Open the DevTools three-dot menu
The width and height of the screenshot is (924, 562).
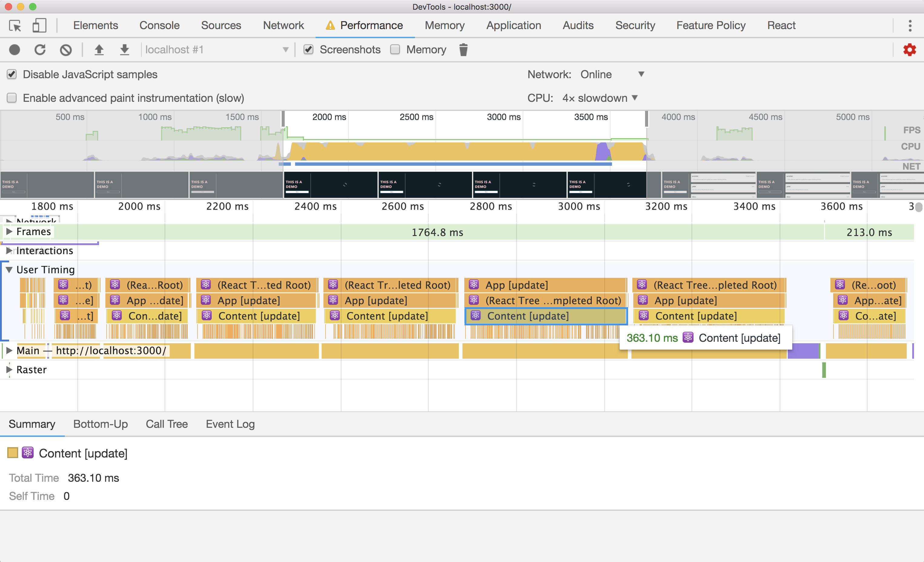coord(910,25)
